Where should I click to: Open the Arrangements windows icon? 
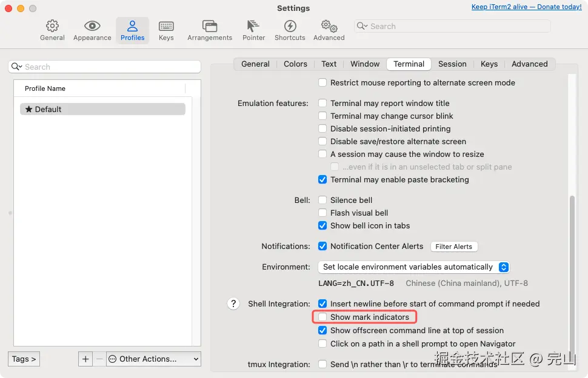point(210,26)
